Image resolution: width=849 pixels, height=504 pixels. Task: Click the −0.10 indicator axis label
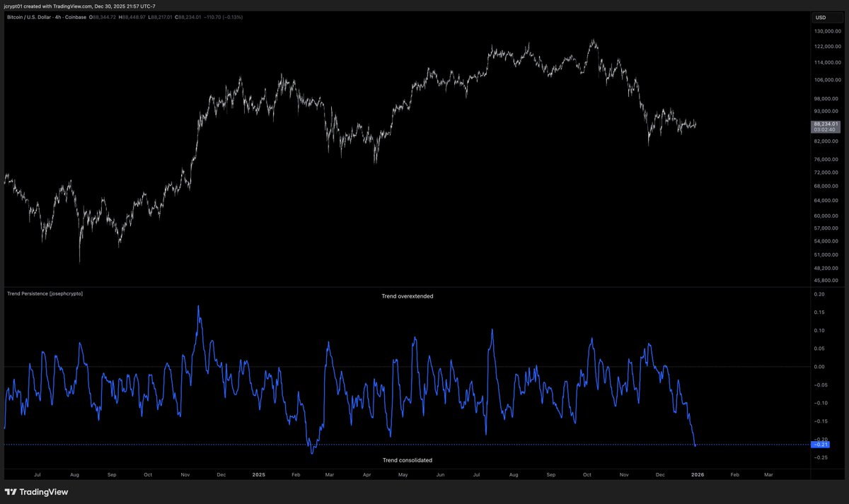[821, 404]
